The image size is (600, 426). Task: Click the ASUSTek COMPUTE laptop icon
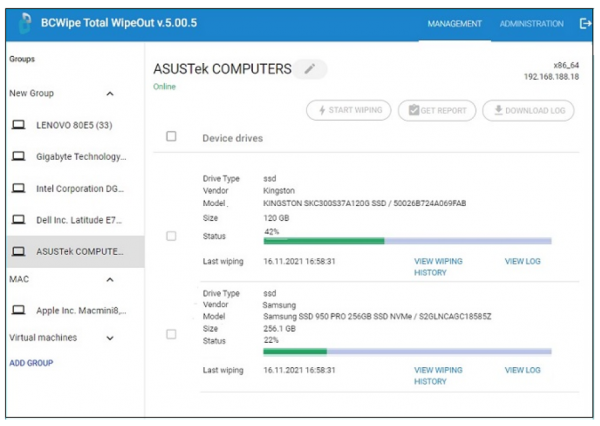(x=18, y=251)
